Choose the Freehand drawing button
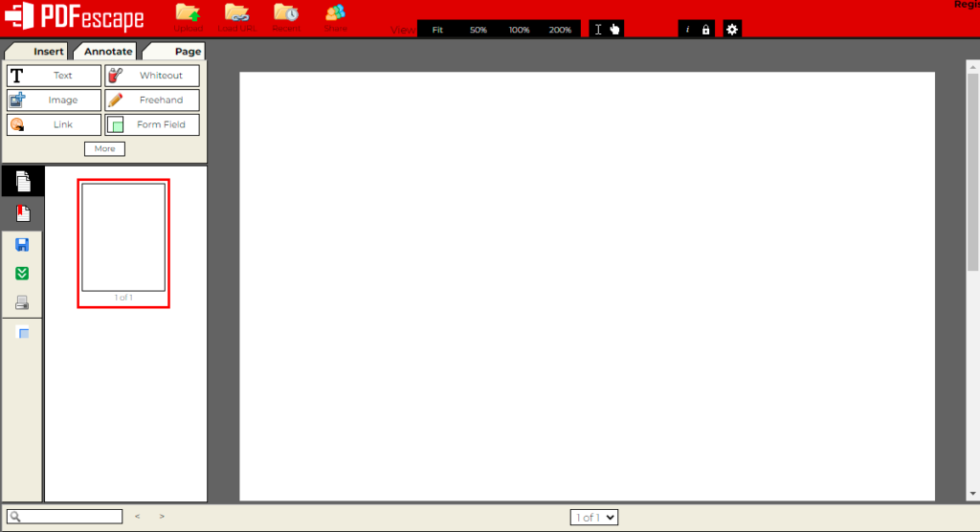This screenshot has width=980, height=532. coord(152,100)
